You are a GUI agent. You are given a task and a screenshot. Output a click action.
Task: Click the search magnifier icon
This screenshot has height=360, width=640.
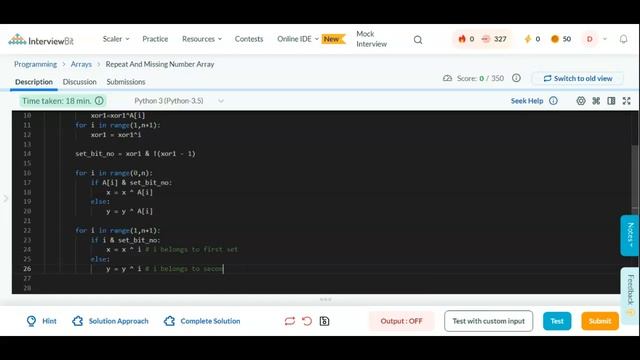418,40
